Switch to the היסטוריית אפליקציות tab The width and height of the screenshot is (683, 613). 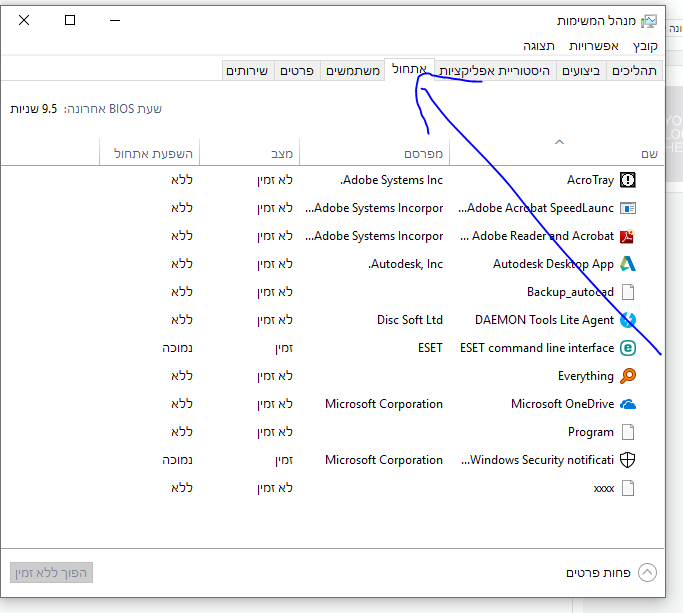click(495, 71)
